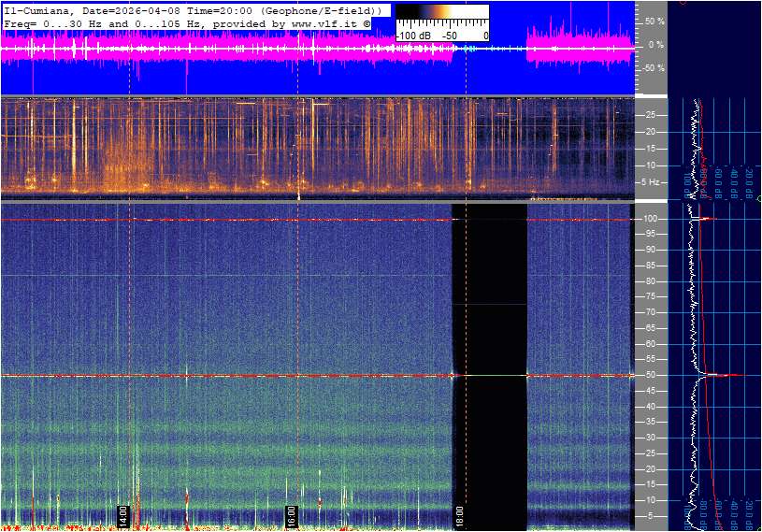Click the 5 Hz label on upper axis
This screenshot has height=532, width=762.
point(652,181)
